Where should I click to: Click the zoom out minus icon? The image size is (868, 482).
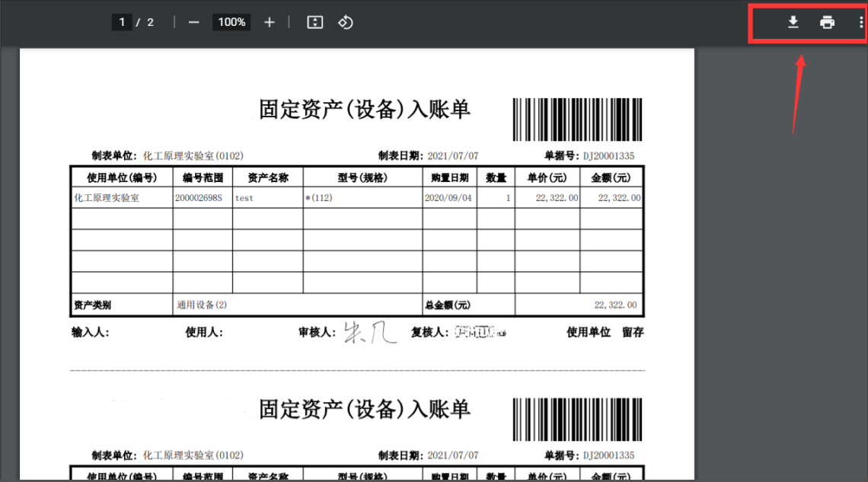pos(193,22)
